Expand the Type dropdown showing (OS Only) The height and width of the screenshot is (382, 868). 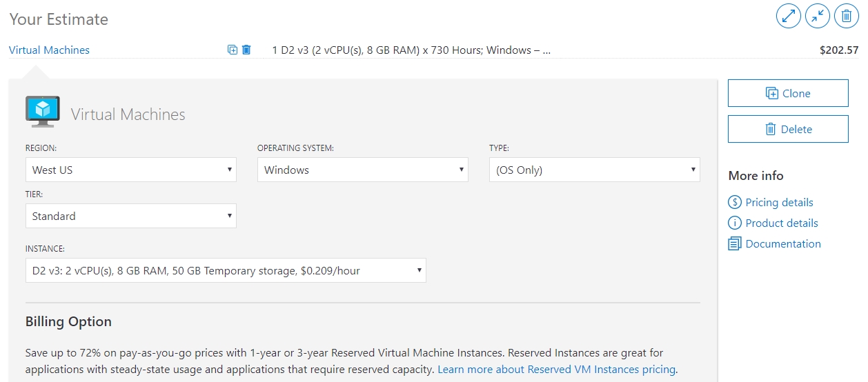(x=594, y=170)
